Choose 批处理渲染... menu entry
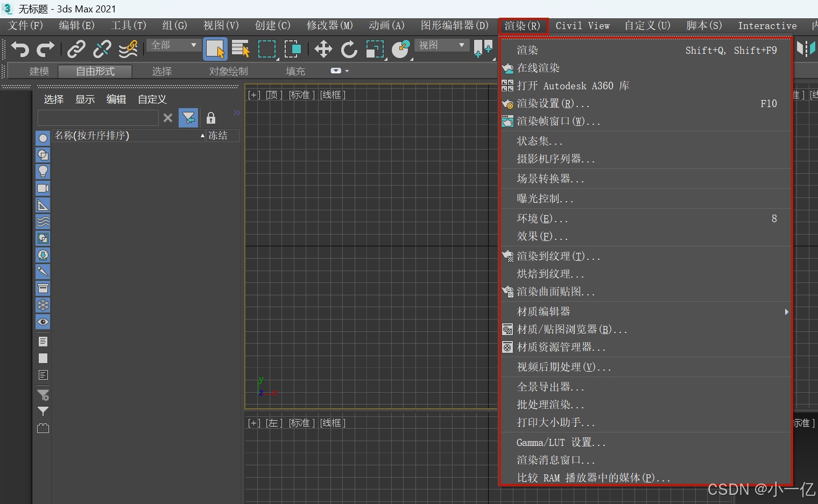Image resolution: width=818 pixels, height=504 pixels. 646,404
